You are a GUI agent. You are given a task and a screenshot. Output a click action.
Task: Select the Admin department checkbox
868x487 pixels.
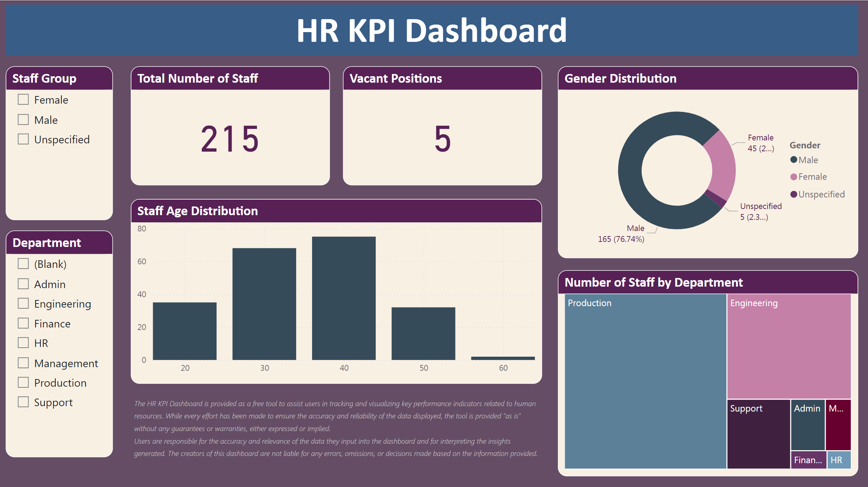[23, 284]
